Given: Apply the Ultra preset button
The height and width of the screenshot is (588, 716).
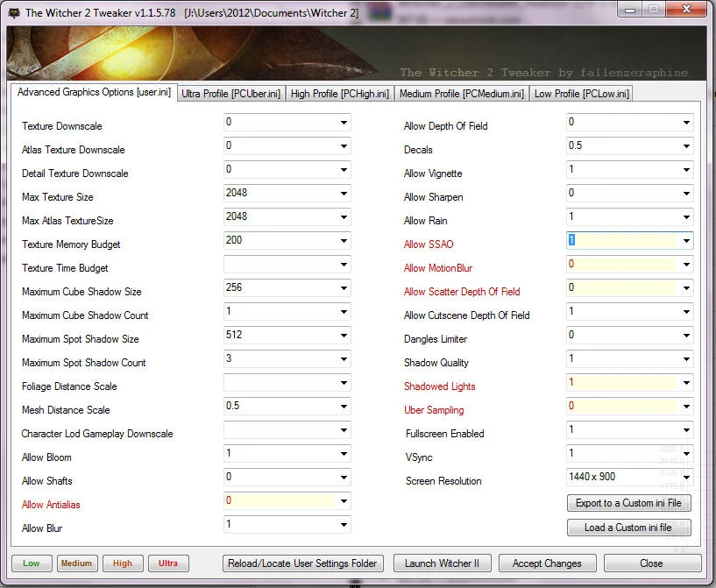Looking at the screenshot, I should (168, 563).
